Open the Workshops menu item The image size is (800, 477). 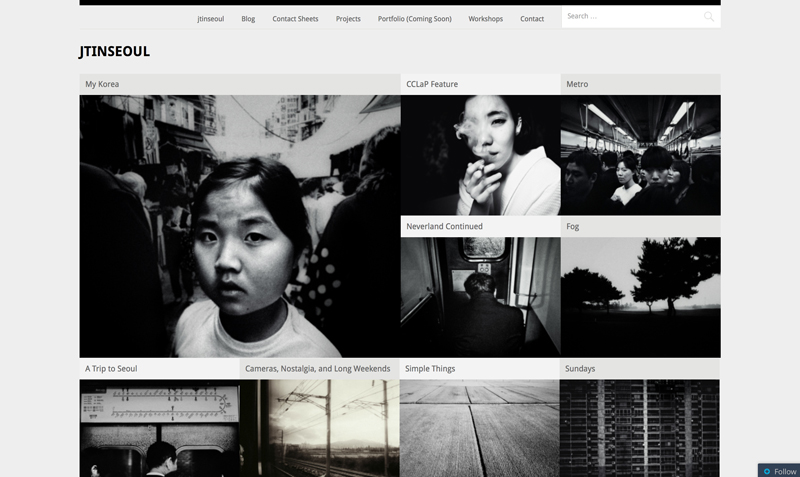485,19
